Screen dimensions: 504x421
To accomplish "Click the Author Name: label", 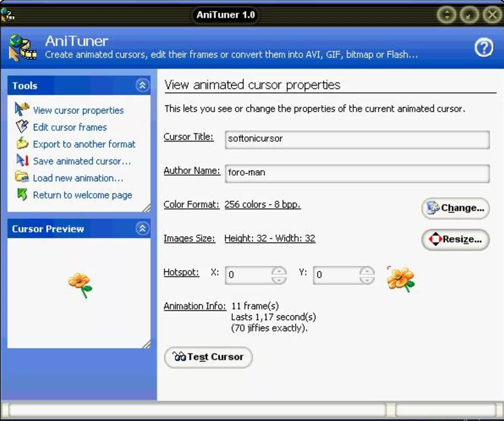I will click(192, 170).
